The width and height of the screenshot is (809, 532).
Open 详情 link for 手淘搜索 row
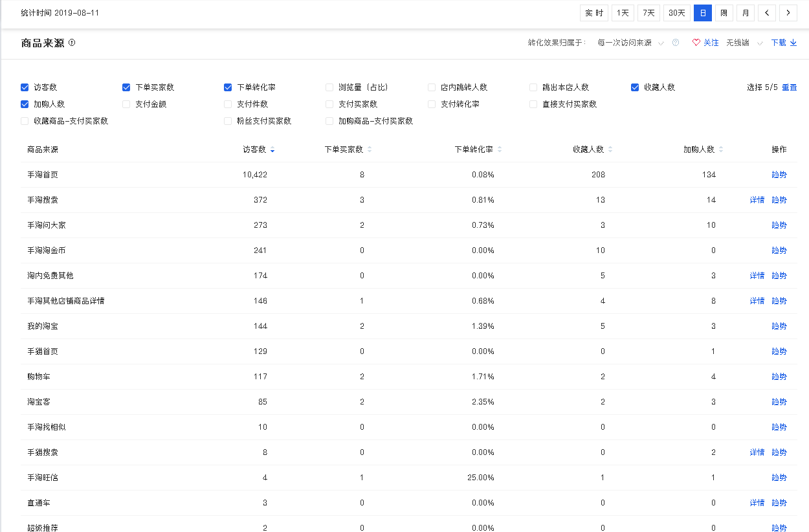click(x=757, y=200)
